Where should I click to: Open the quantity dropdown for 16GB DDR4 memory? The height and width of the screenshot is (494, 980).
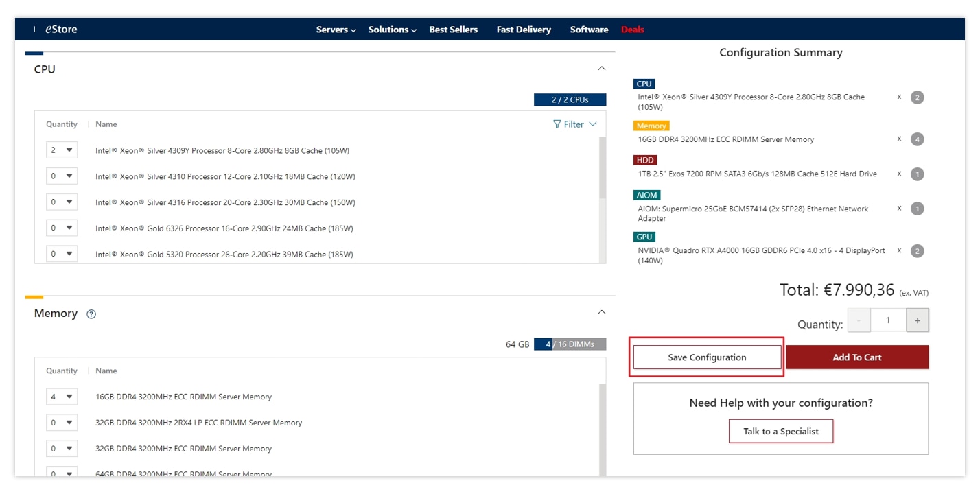(x=61, y=396)
